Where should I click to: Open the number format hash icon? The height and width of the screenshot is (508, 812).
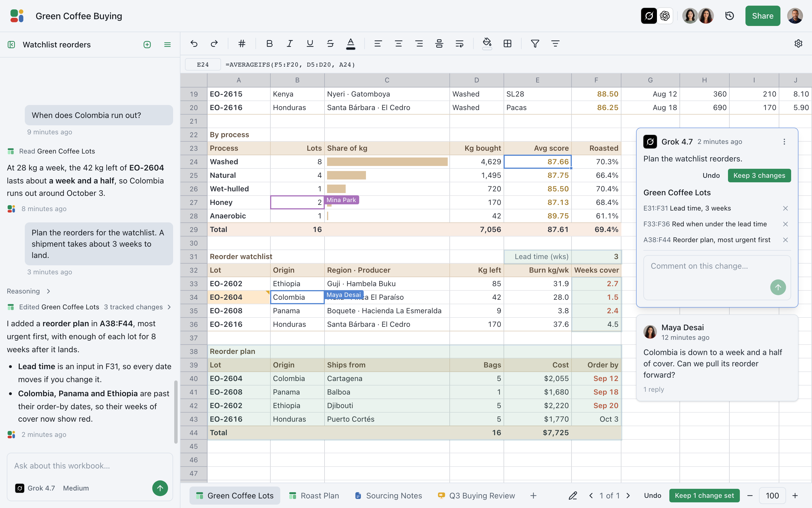242,44
